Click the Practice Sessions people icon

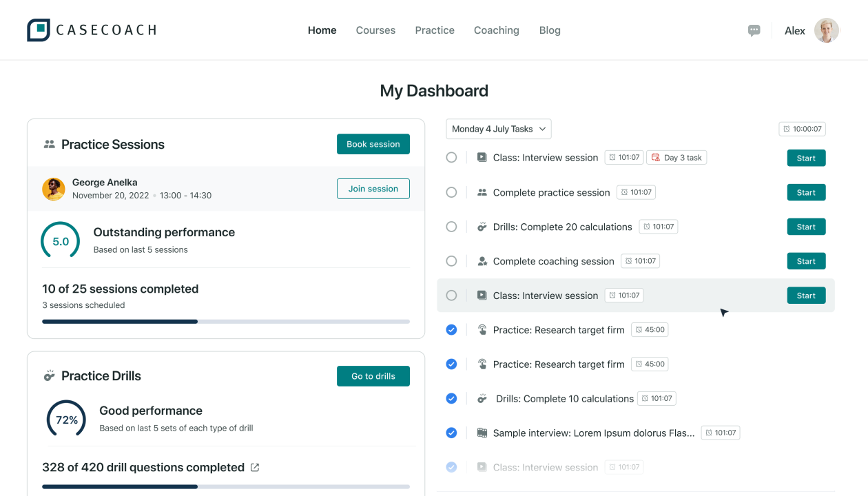click(49, 145)
